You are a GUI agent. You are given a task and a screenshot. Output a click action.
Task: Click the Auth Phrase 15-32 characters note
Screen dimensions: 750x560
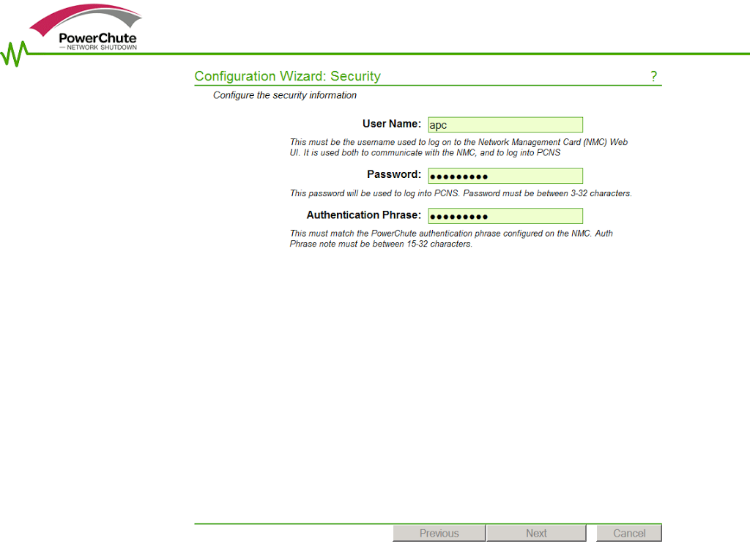coord(451,239)
